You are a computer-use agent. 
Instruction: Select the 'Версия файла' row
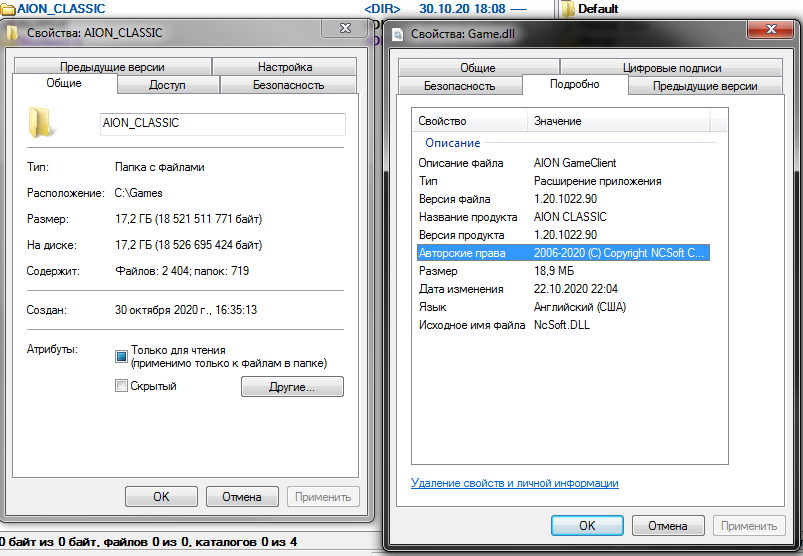coord(563,199)
